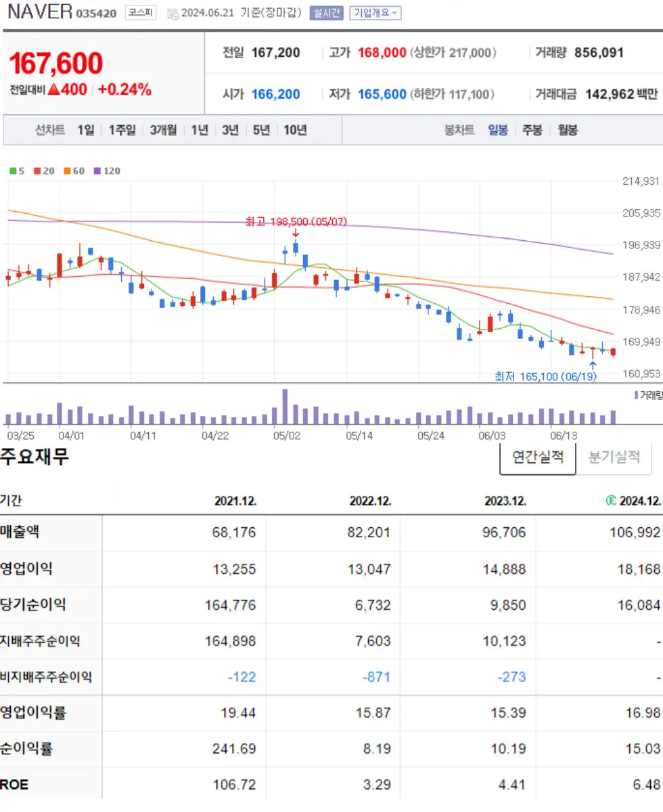663x812 pixels.
Task: Click the purple 120-day moving average legend marker
Action: (97, 171)
